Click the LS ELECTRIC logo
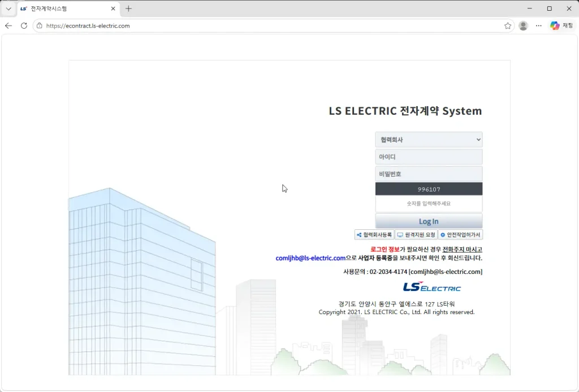Image resolution: width=579 pixels, height=392 pixels. coord(432,287)
